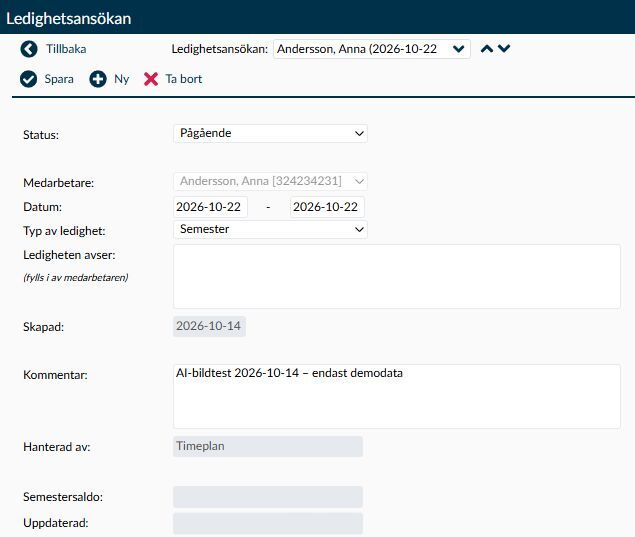Click the Medarbetare: label

coord(59,183)
